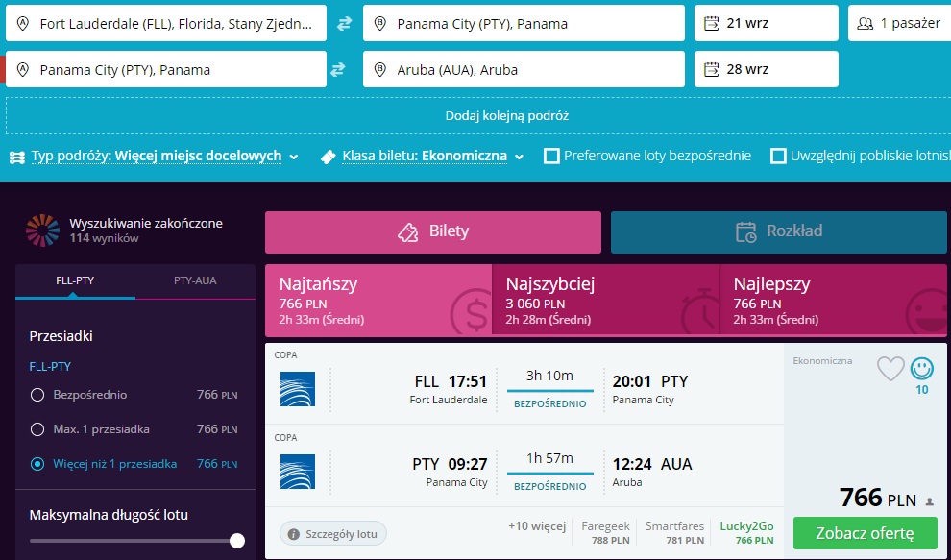
Task: Expand Klasa biletu Ekonomiczna dropdown
Action: coord(432,156)
